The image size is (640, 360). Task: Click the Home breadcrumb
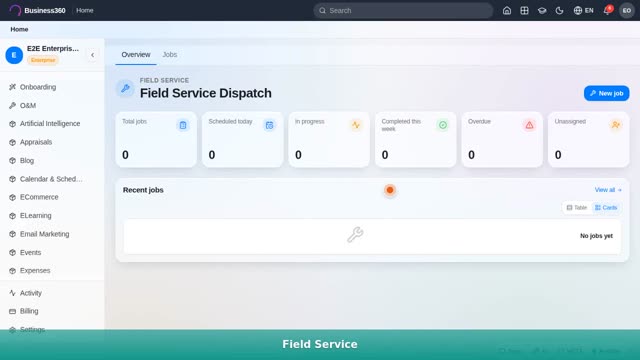(19, 29)
